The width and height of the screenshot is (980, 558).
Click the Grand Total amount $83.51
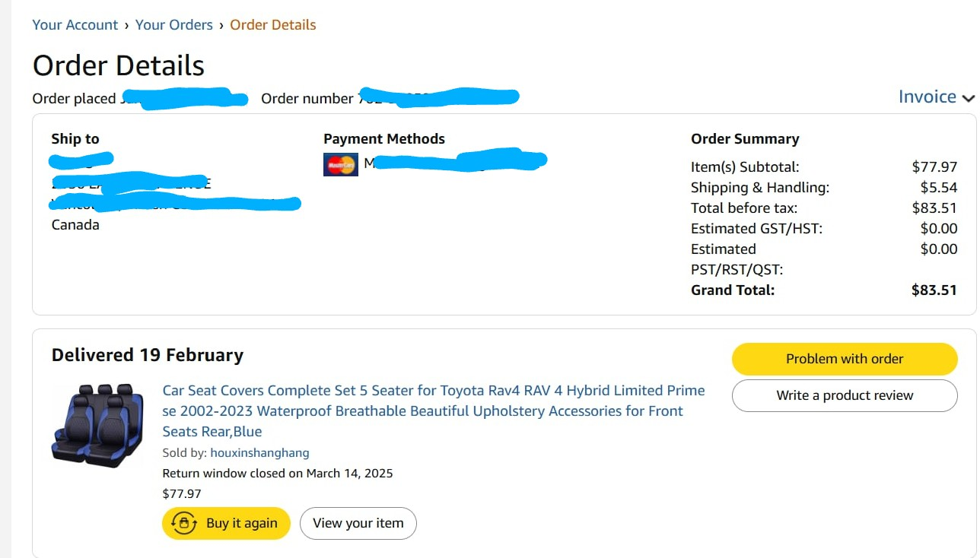[934, 290]
